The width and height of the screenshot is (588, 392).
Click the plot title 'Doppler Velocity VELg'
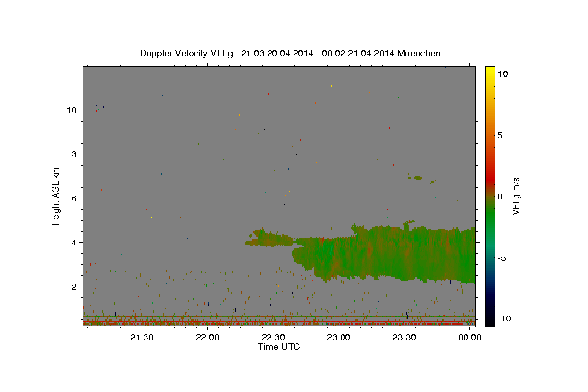(188, 53)
